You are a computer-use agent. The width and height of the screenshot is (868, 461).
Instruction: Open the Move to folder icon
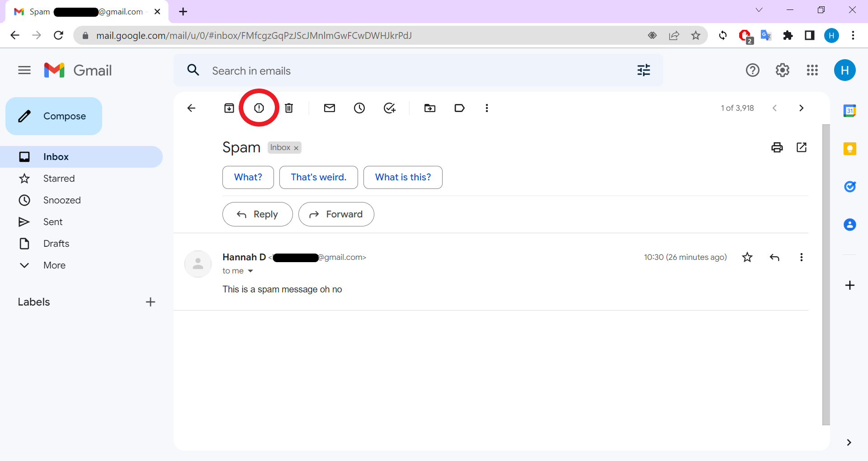pyautogui.click(x=430, y=108)
